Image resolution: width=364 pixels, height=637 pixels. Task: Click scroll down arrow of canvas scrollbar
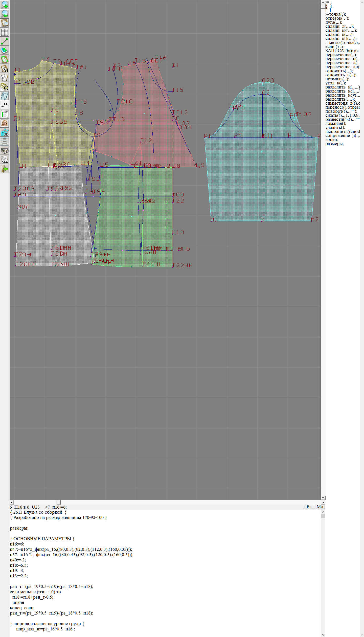[323, 498]
